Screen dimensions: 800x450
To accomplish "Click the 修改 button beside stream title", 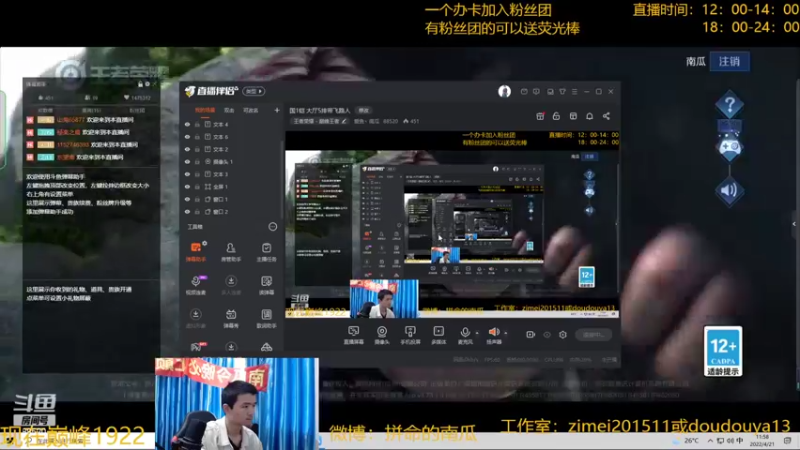I will tap(363, 110).
